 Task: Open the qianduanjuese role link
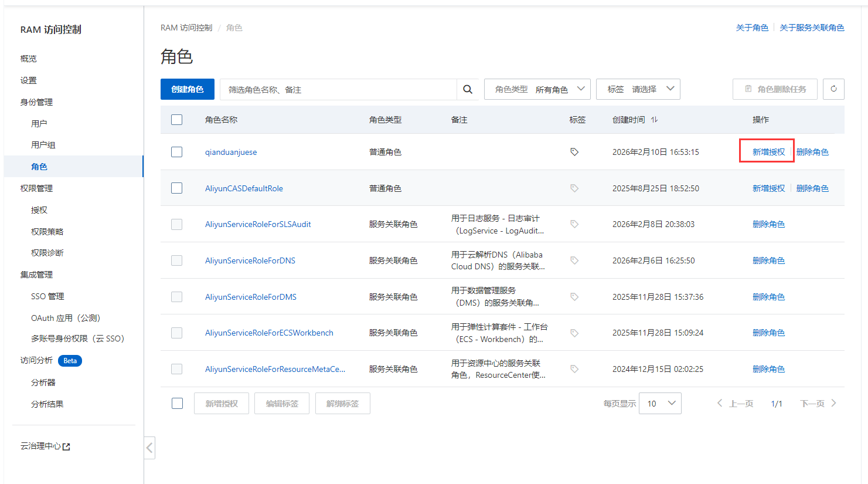231,152
